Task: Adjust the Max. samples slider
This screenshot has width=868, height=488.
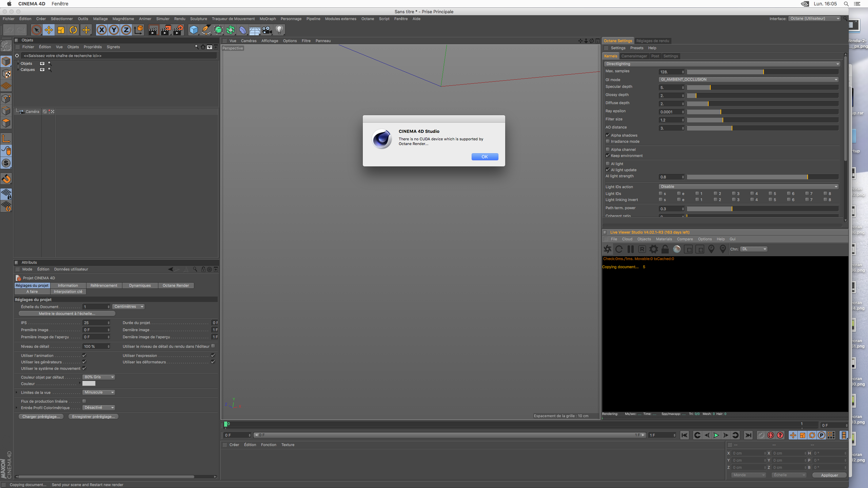Action: coord(763,72)
